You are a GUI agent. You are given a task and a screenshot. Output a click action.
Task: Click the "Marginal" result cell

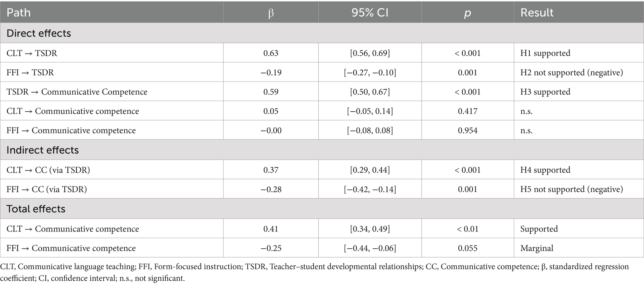pyautogui.click(x=537, y=248)
